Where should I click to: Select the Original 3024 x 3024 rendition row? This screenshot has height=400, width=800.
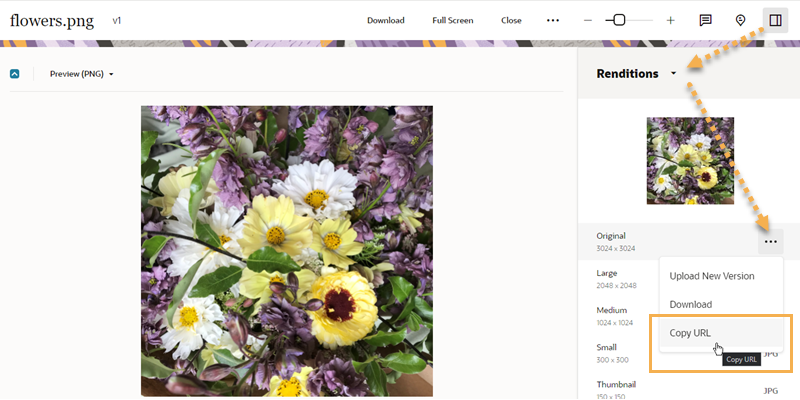point(688,242)
